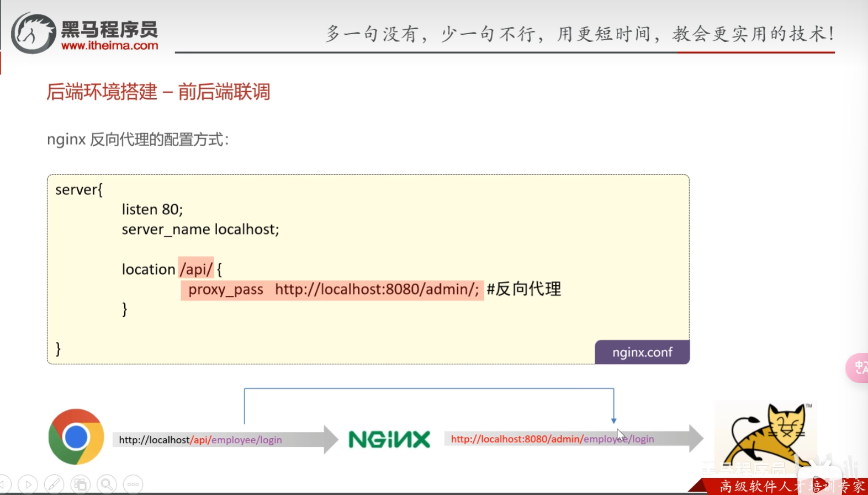Click the itheima horse logo
Image resolution: width=868 pixels, height=495 pixels.
[33, 34]
